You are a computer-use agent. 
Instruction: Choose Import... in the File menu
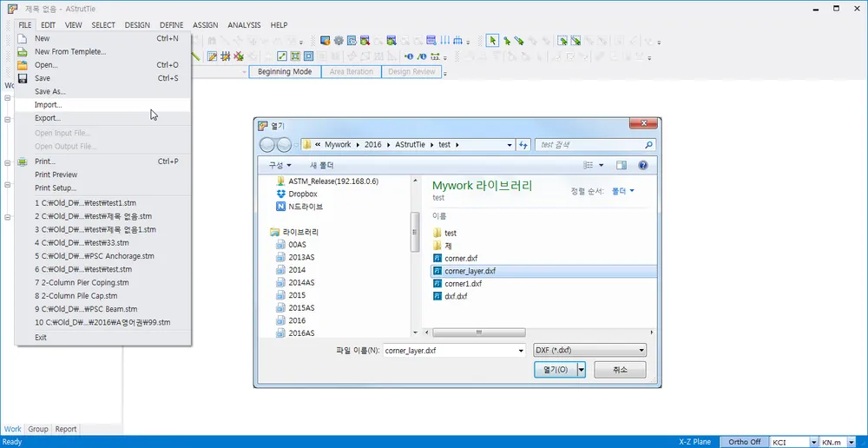103,105
